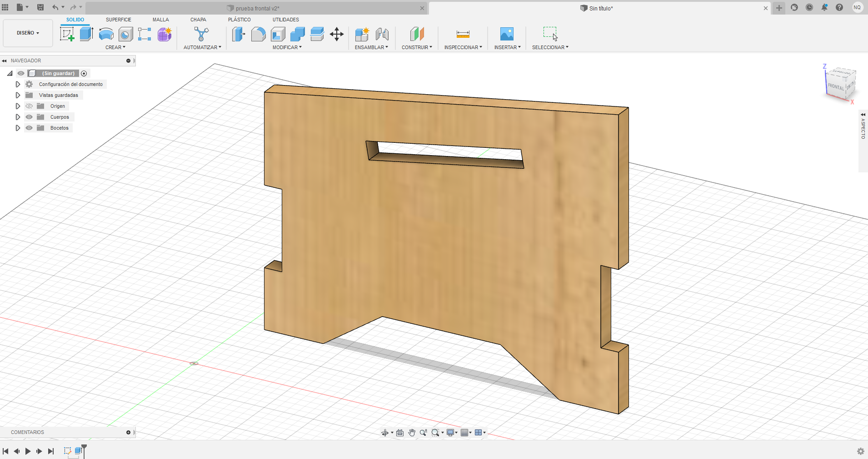Select the Joint tool
The height and width of the screenshot is (459, 868).
coord(382,34)
